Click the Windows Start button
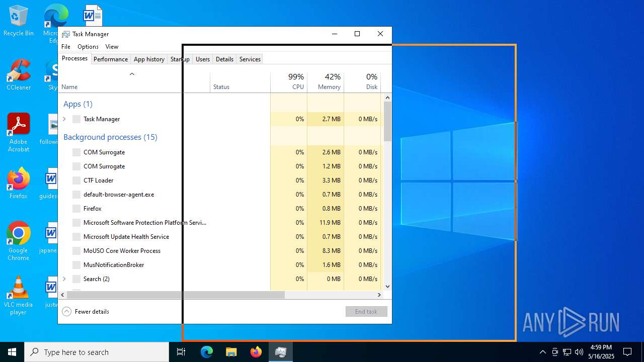Viewport: 644px width, 362px height. click(12, 352)
